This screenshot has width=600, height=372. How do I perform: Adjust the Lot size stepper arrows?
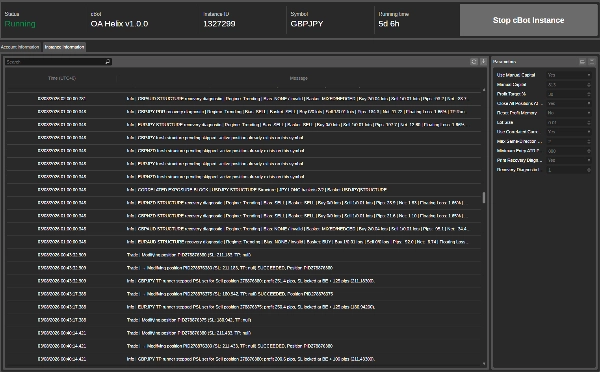point(589,122)
